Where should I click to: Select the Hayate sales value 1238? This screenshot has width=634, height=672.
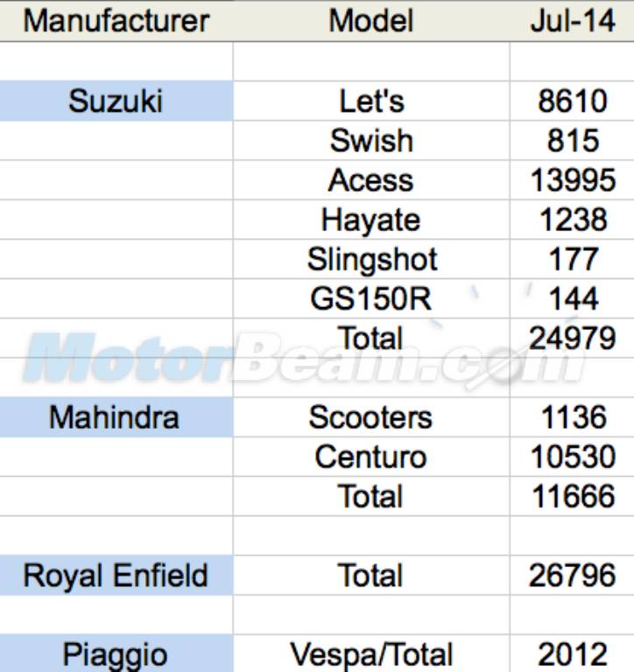(573, 220)
